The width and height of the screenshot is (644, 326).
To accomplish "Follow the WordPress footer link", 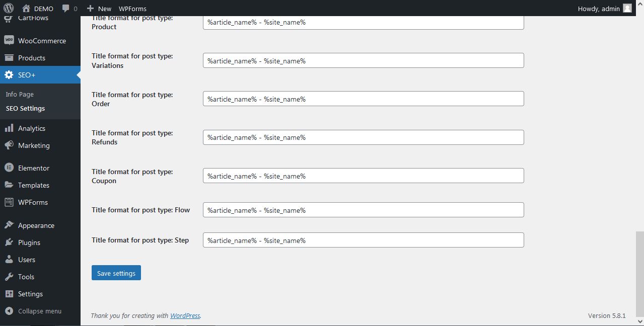I will click(185, 315).
